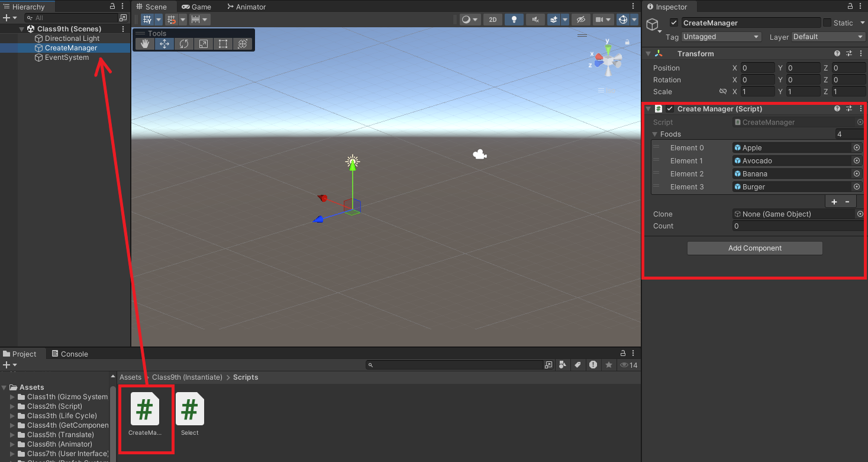
Task: Select the Scale tool
Action: click(x=203, y=44)
